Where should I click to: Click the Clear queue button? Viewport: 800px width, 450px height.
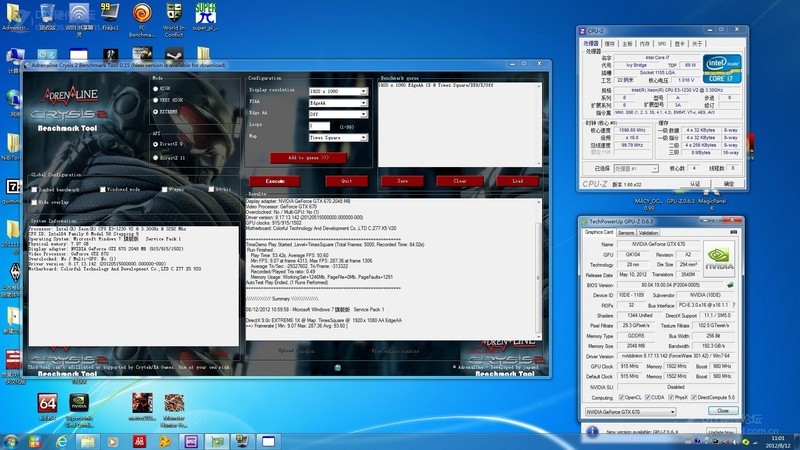click(x=460, y=181)
